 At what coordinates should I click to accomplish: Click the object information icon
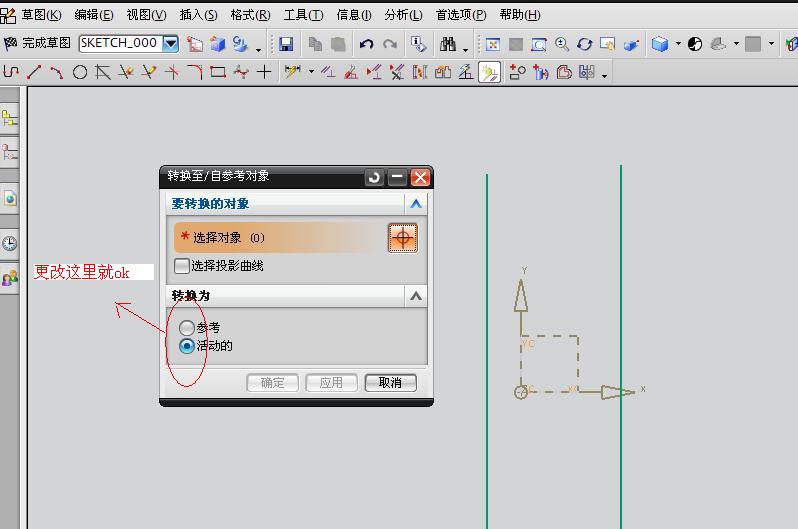pos(418,44)
